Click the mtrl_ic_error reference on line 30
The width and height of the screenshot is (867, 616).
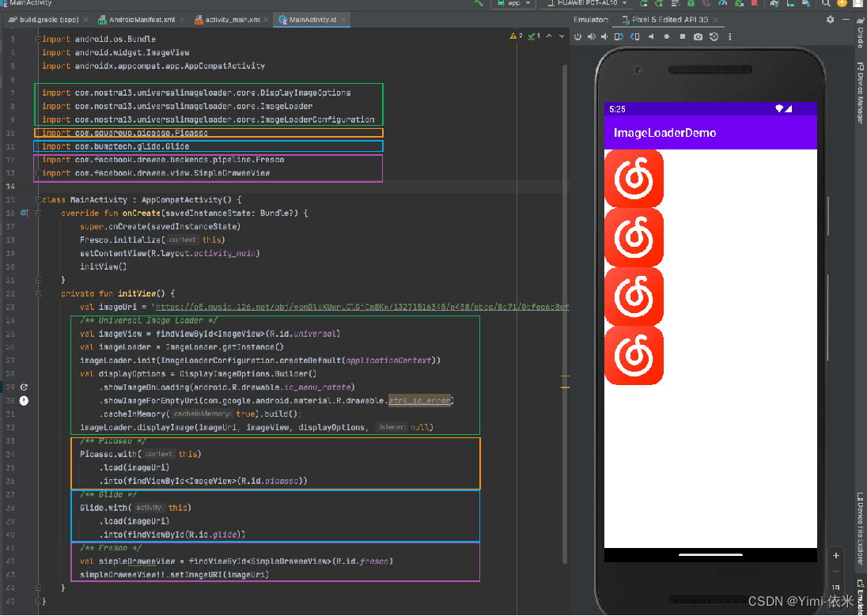419,400
